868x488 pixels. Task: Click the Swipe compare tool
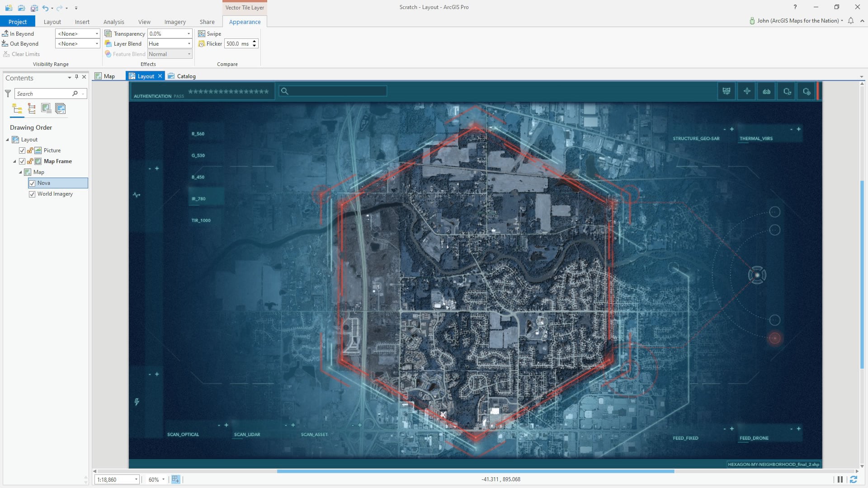click(x=210, y=34)
